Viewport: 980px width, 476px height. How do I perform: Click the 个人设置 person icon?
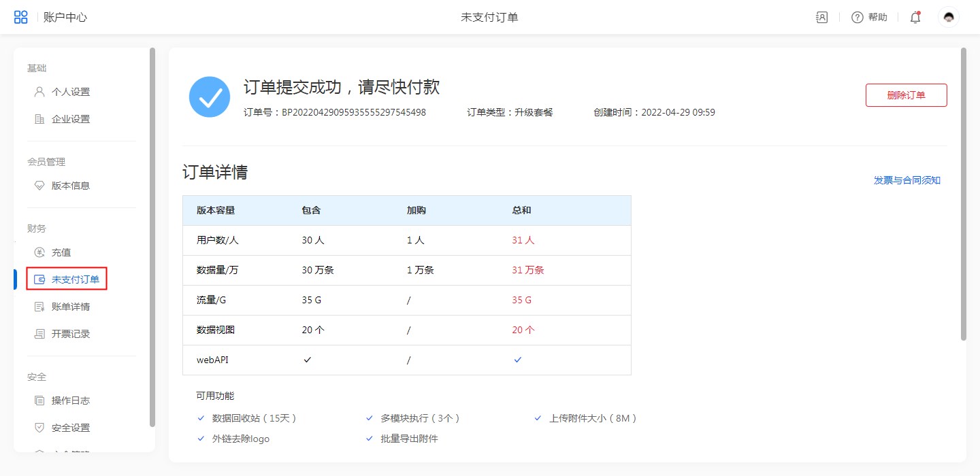tap(39, 92)
